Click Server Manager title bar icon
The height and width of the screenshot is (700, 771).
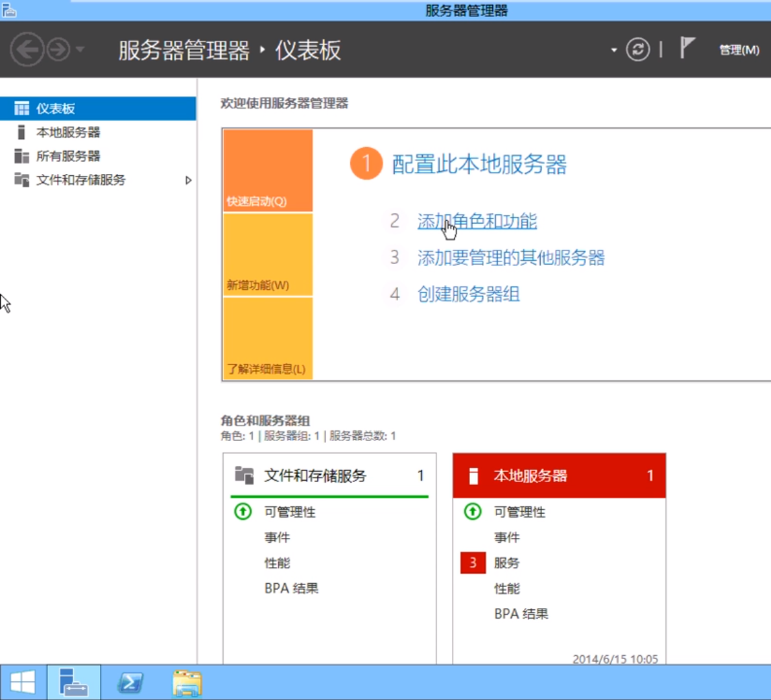tap(9, 10)
